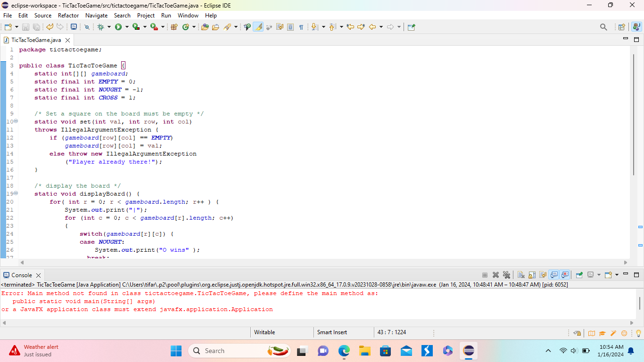The image size is (644, 362).
Task: Create a new Java project
Action: pos(173,27)
